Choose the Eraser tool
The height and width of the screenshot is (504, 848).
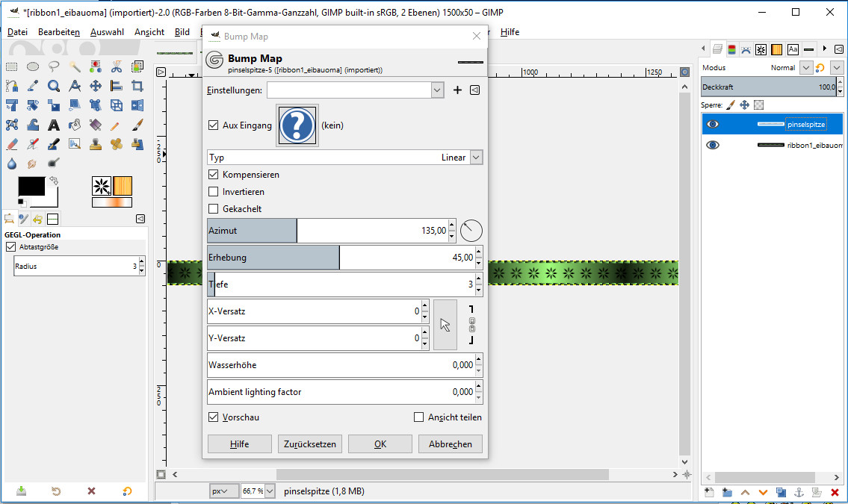[x=12, y=144]
